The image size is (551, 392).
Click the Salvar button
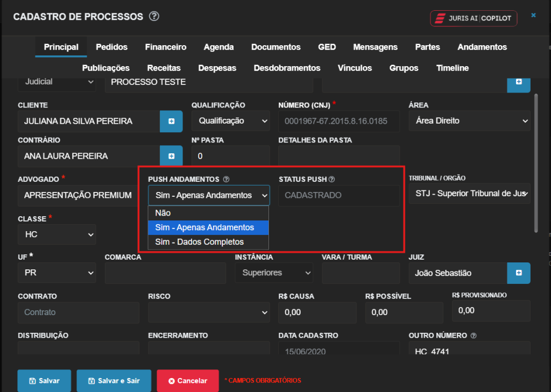click(x=44, y=381)
